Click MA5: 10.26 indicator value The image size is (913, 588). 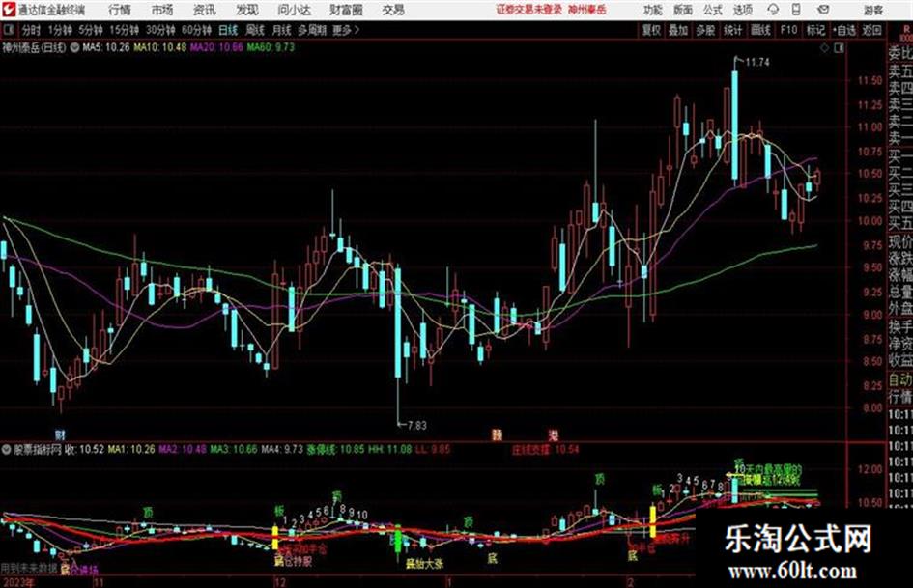point(106,47)
